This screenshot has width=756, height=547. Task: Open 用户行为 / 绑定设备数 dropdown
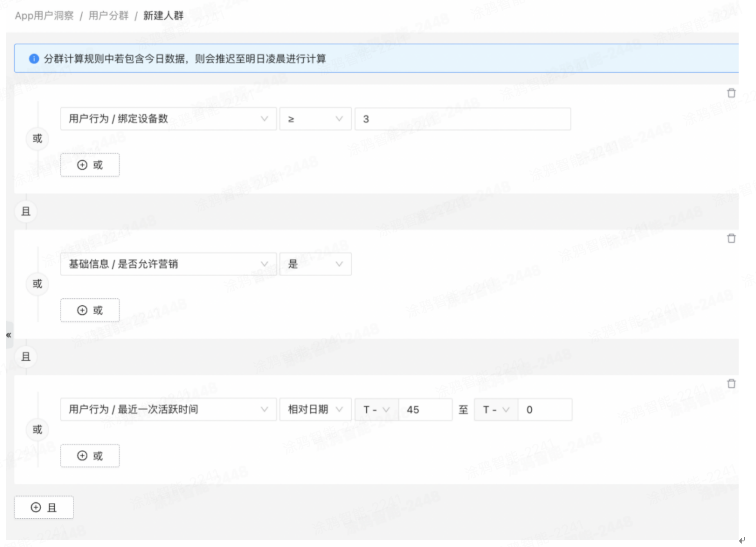[169, 119]
